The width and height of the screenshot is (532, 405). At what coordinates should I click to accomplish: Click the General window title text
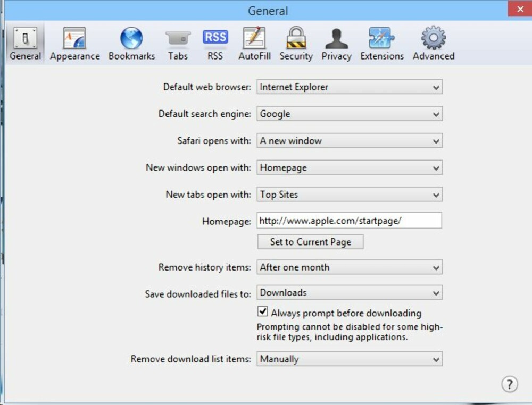[268, 11]
